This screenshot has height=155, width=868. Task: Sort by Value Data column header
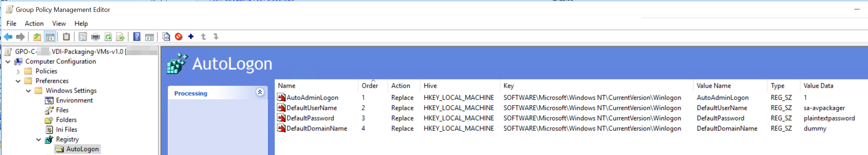tap(833, 86)
